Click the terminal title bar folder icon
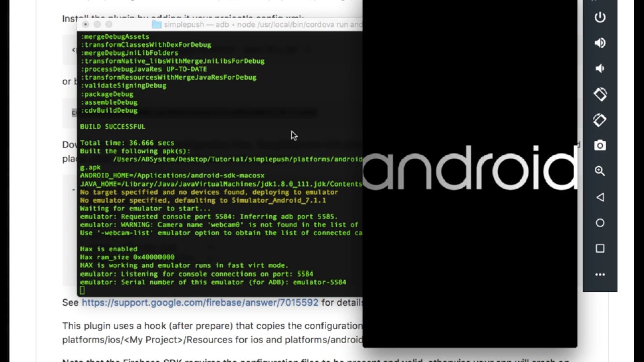 [x=156, y=24]
